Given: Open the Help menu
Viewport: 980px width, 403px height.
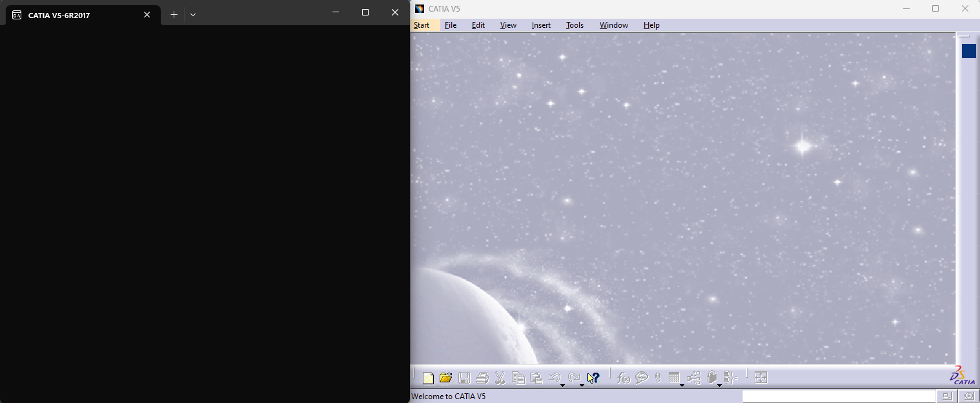Looking at the screenshot, I should coord(651,25).
